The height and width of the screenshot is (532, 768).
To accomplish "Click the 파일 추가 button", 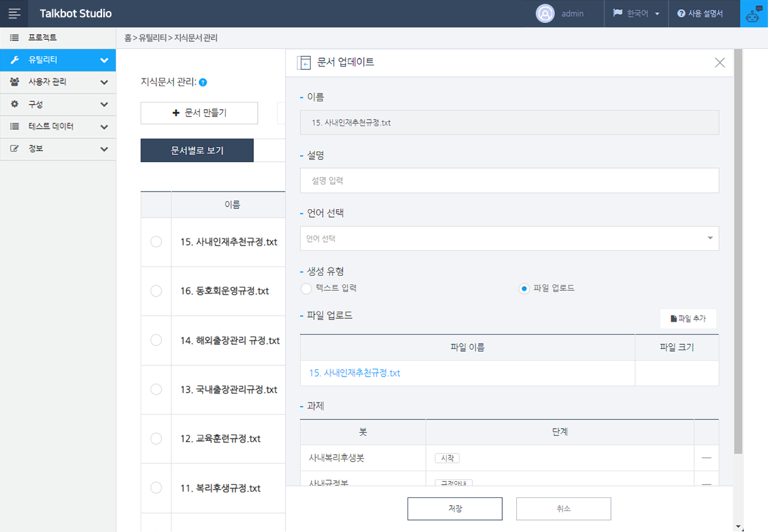I will point(688,319).
